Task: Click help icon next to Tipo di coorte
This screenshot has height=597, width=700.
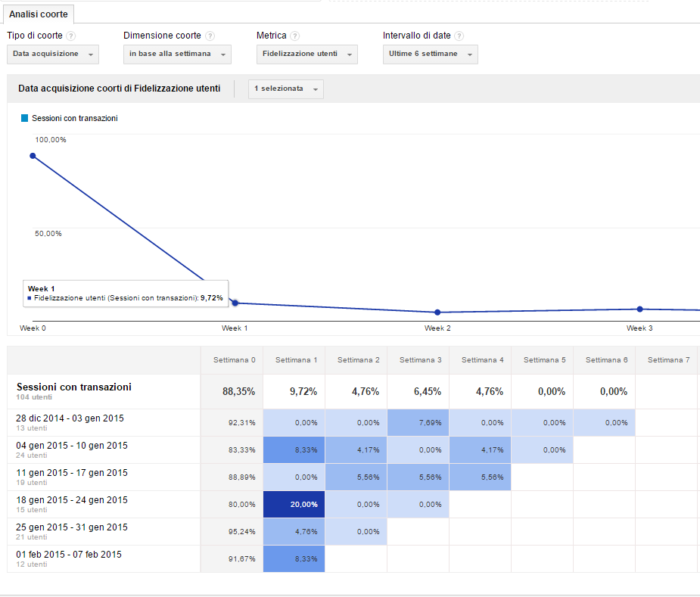Action: coord(70,36)
